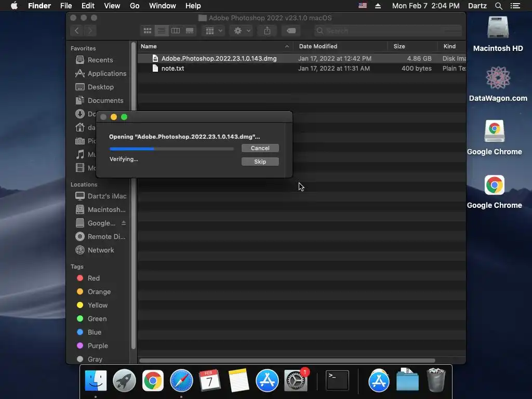
Task: Open the View menu
Action: tap(112, 6)
